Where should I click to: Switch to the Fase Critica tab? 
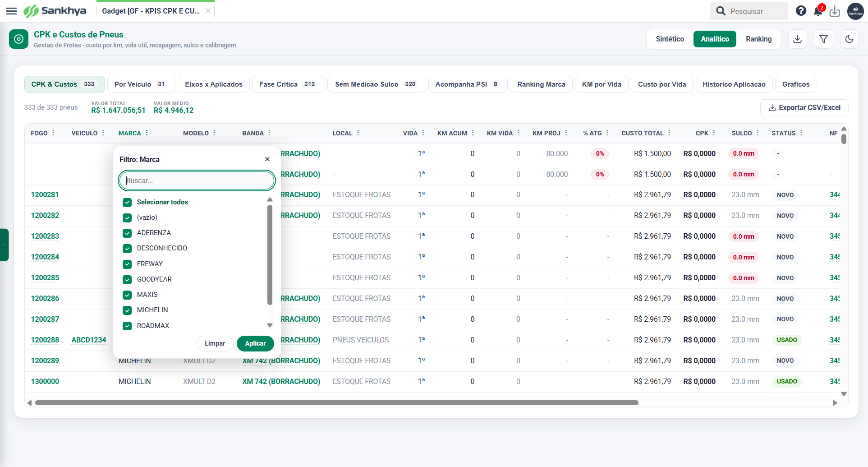pyautogui.click(x=288, y=84)
